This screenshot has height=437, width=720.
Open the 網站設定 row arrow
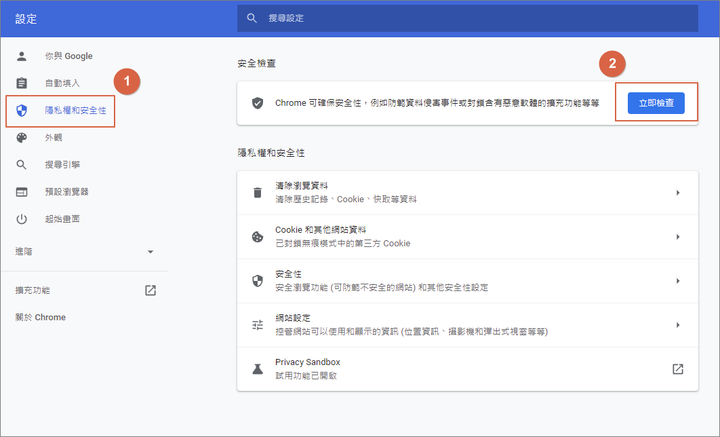pyautogui.click(x=677, y=324)
